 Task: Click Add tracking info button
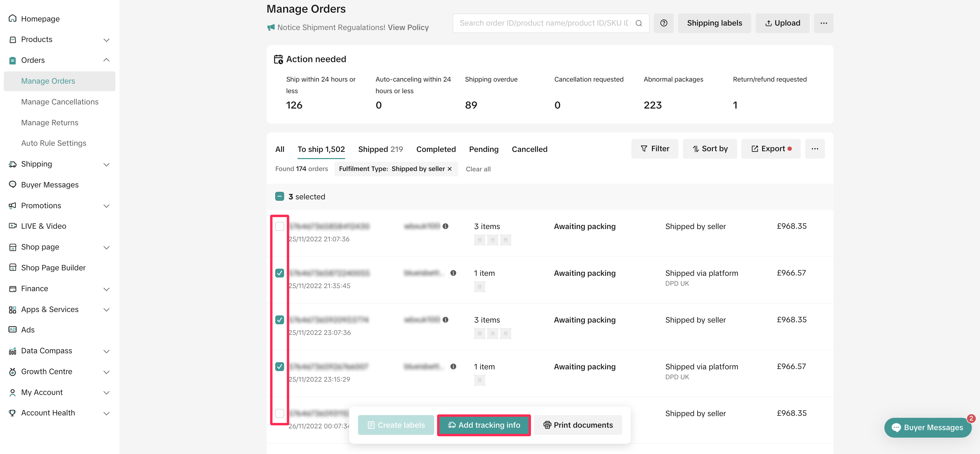[484, 425]
